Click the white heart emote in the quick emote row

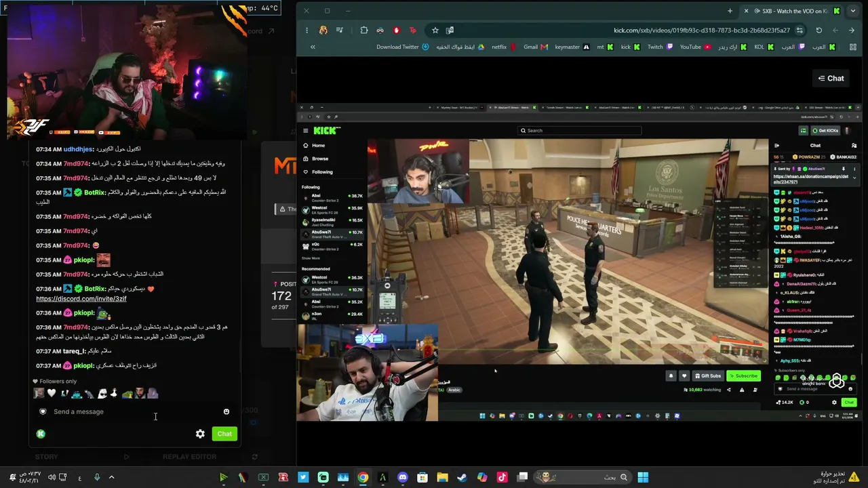coord(51,393)
